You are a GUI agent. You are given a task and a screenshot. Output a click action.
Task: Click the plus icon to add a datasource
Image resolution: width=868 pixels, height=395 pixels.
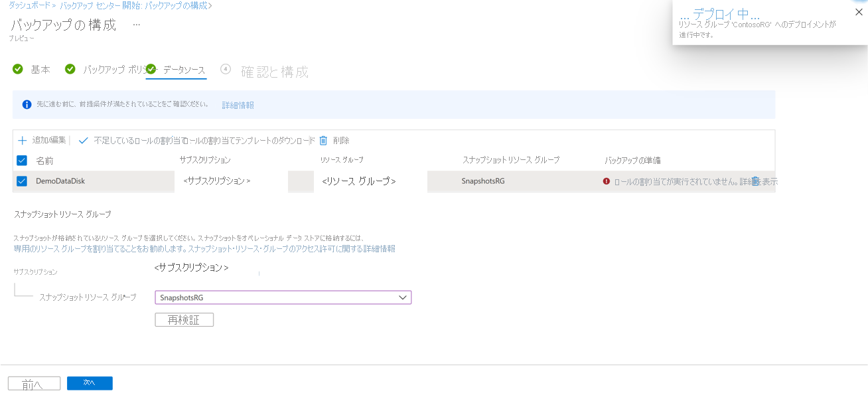pyautogui.click(x=22, y=140)
